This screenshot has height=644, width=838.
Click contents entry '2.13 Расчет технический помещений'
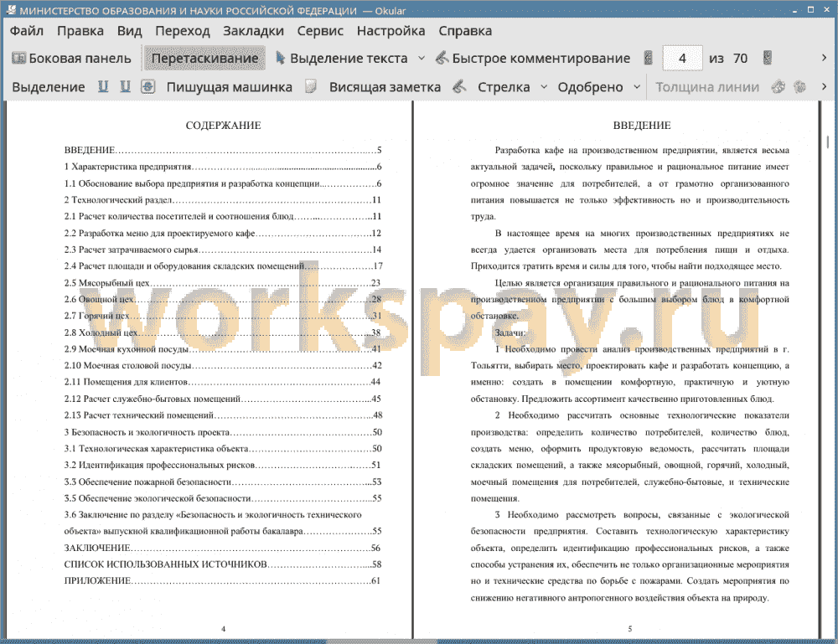point(222,415)
